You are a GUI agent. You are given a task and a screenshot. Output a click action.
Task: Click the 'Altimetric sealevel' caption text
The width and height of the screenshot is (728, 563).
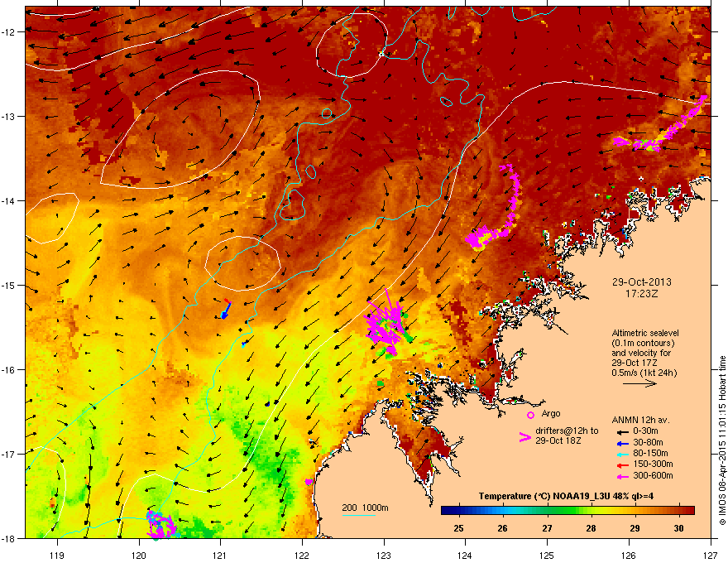pos(645,333)
